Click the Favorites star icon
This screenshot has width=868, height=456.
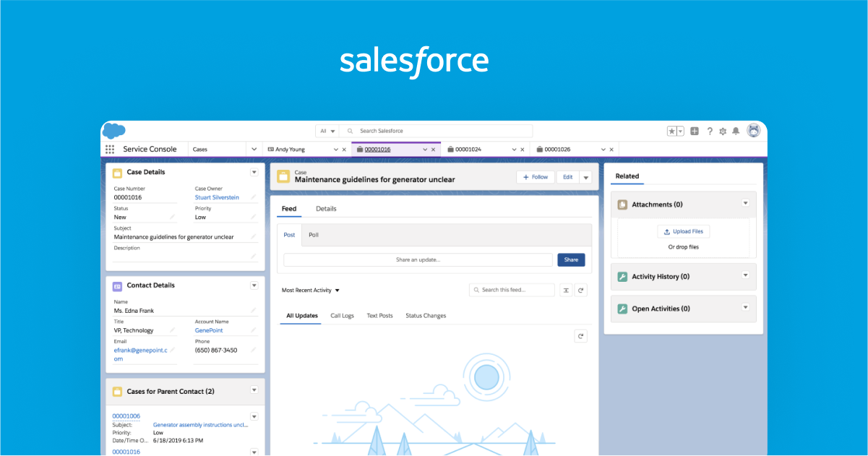(x=672, y=131)
